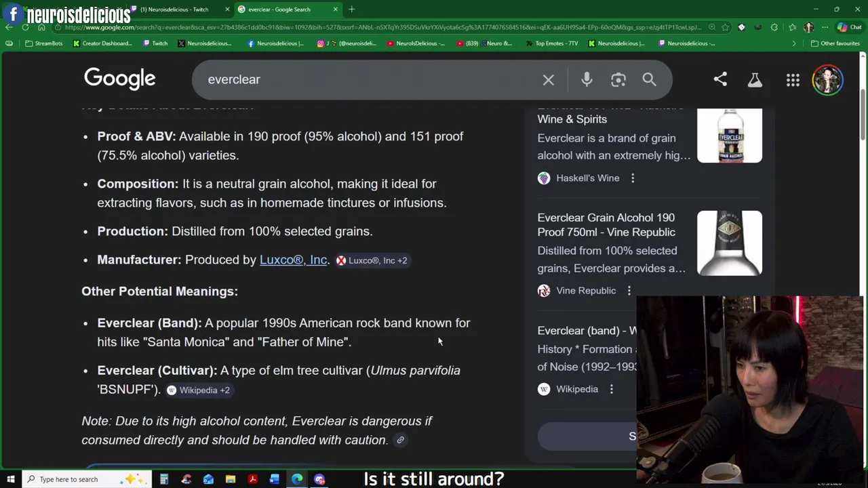This screenshot has width=868, height=488.
Task: Open File Explorer from the taskbar
Action: 231,479
